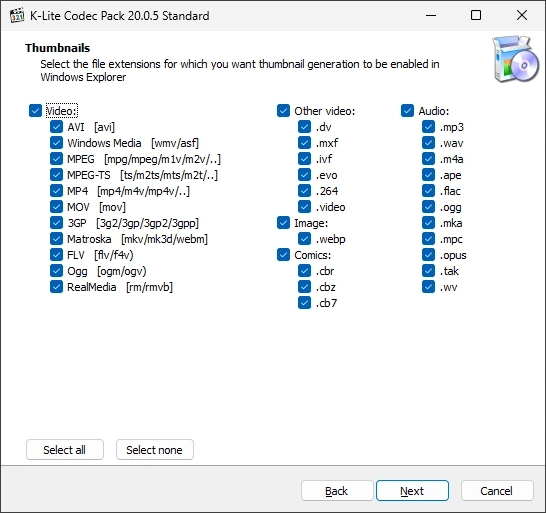Toggle the .264 checkbox

304,191
